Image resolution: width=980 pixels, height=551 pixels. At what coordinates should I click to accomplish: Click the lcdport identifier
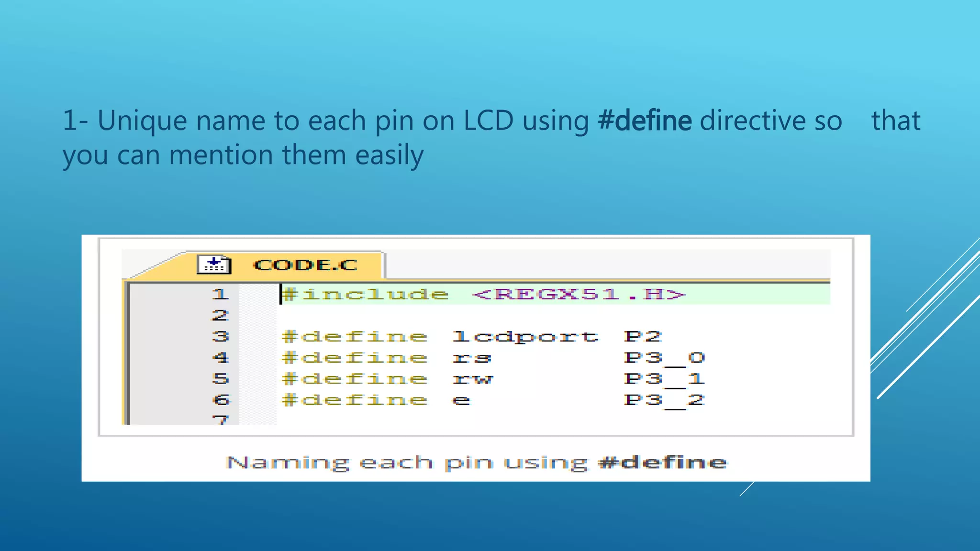point(525,337)
